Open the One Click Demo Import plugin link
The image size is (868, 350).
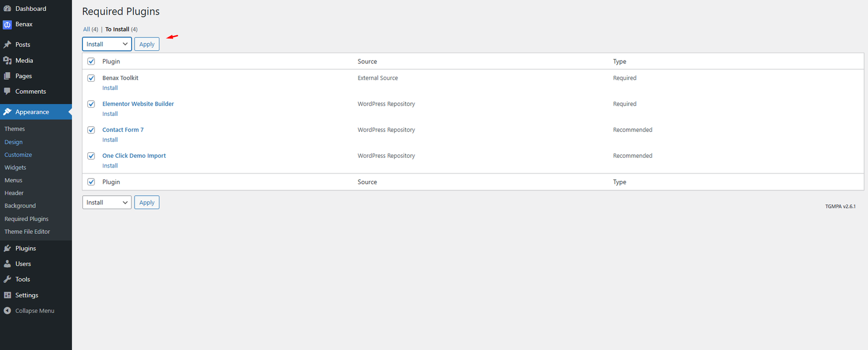[x=134, y=156]
